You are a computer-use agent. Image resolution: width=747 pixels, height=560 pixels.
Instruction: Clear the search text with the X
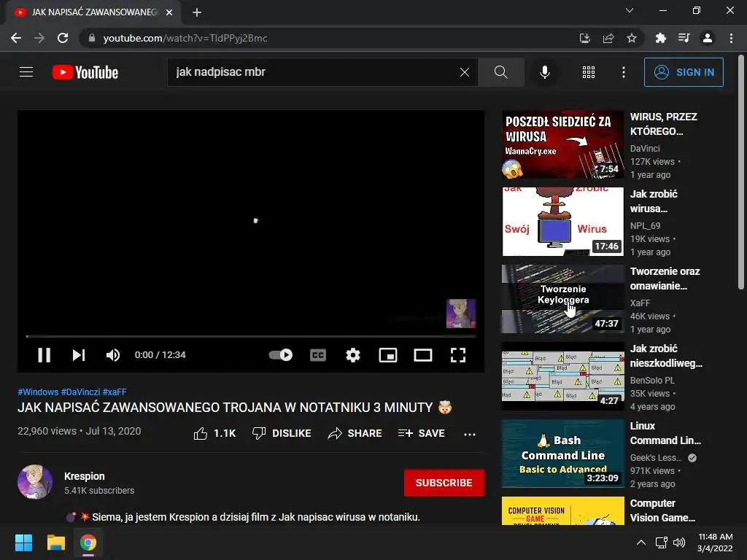click(x=465, y=72)
